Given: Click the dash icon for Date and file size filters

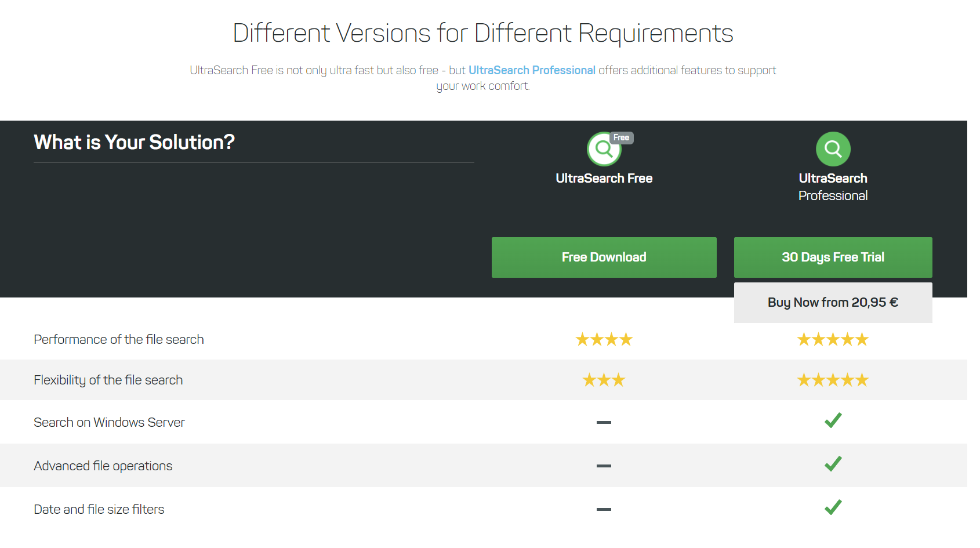Looking at the screenshot, I should [x=604, y=509].
